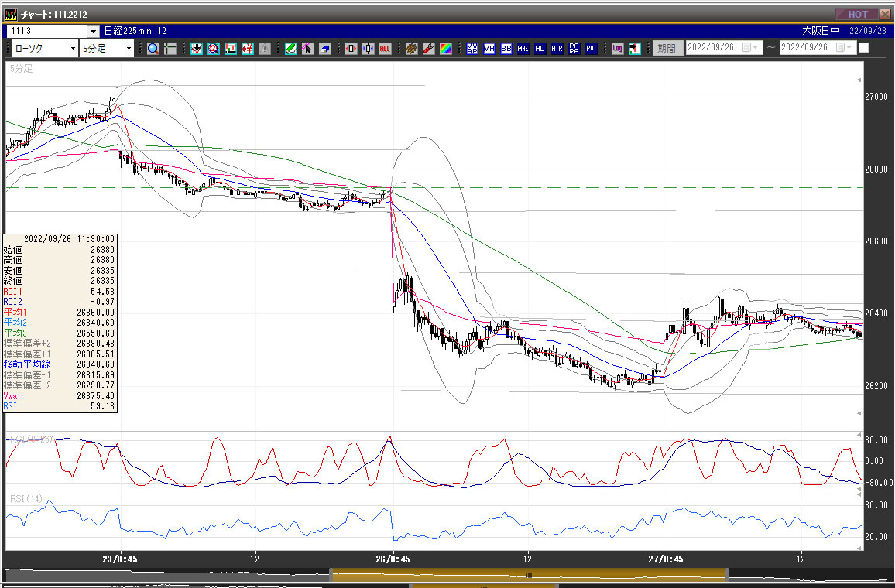
Task: Click the magnifier zoom icon
Action: [153, 49]
